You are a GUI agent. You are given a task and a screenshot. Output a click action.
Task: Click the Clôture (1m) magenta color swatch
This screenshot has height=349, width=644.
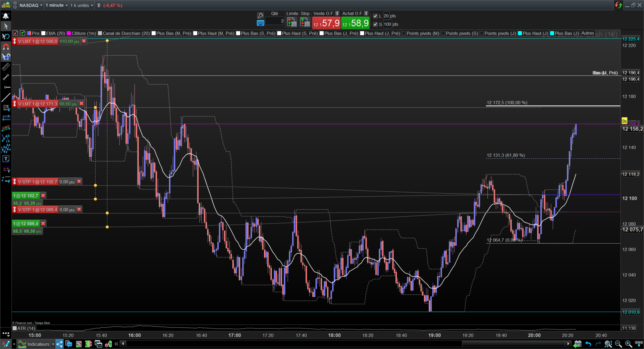point(69,33)
